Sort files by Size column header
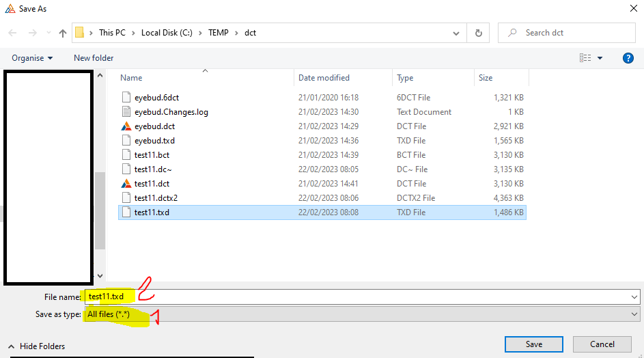Image resolution: width=644 pixels, height=358 pixels. click(x=486, y=78)
